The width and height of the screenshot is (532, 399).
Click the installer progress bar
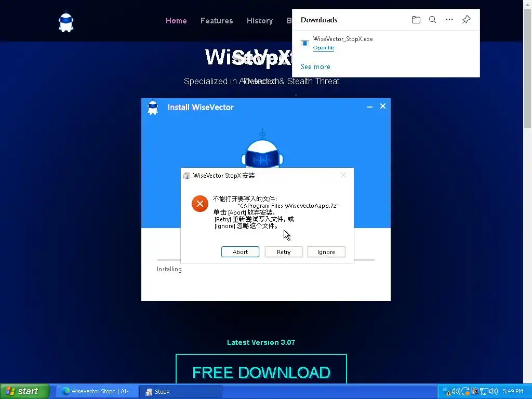point(265,260)
